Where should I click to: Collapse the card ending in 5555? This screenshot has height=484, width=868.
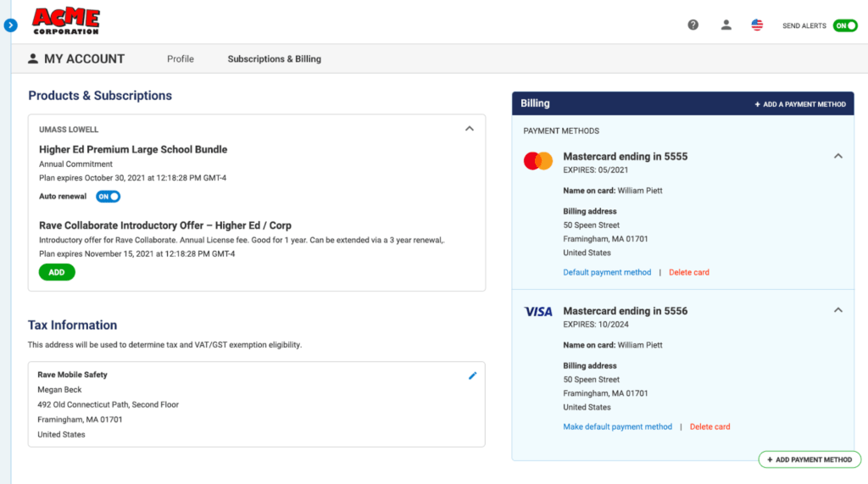tap(838, 156)
